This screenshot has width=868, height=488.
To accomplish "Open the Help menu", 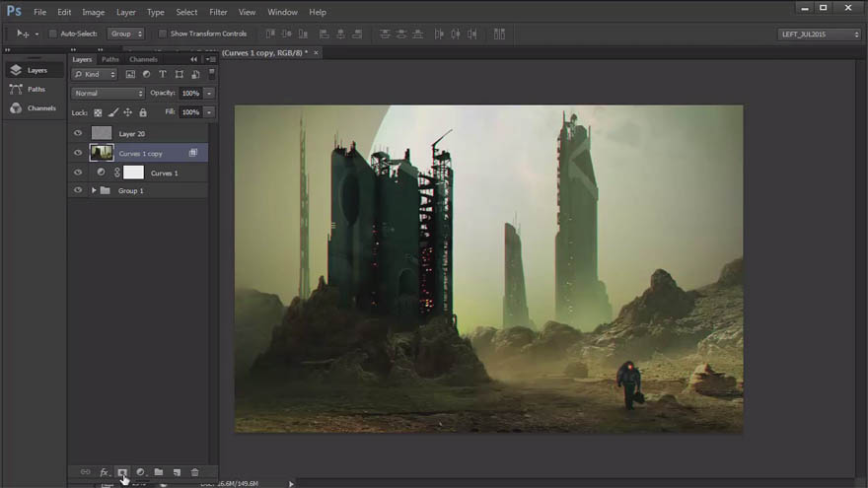I will [x=318, y=12].
